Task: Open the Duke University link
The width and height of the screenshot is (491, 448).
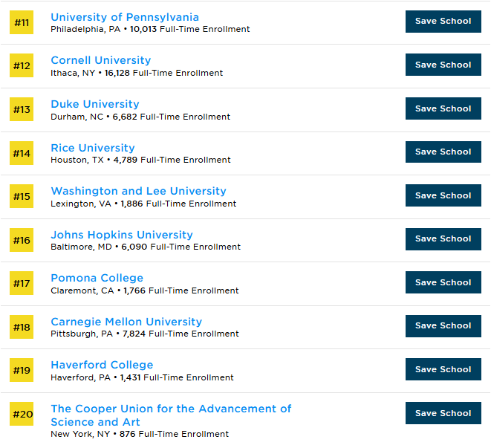Action: tap(95, 104)
